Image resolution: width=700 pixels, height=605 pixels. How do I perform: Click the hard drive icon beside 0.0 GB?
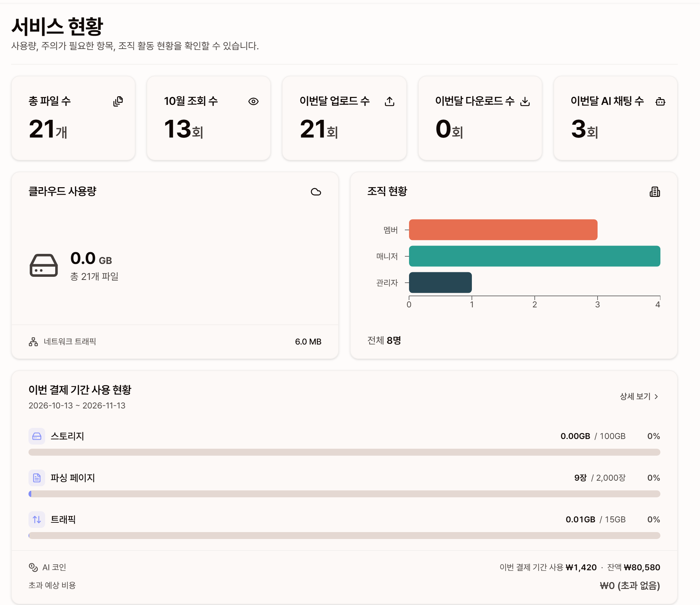44,265
